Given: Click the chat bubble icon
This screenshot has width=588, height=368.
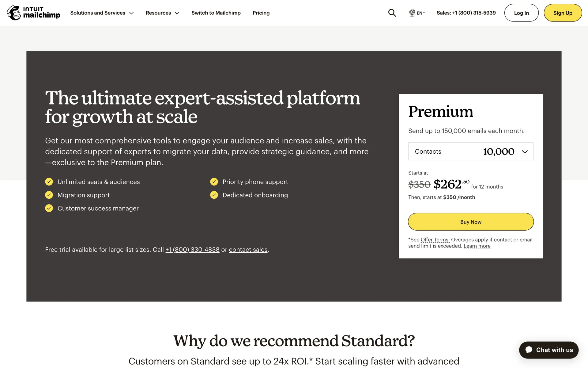Looking at the screenshot, I should [x=529, y=350].
